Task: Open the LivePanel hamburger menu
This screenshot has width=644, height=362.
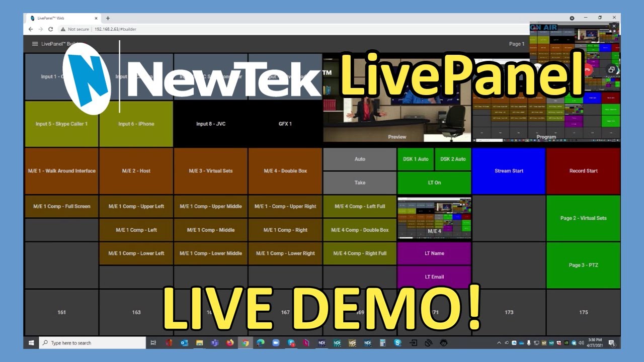Action: pyautogui.click(x=35, y=44)
